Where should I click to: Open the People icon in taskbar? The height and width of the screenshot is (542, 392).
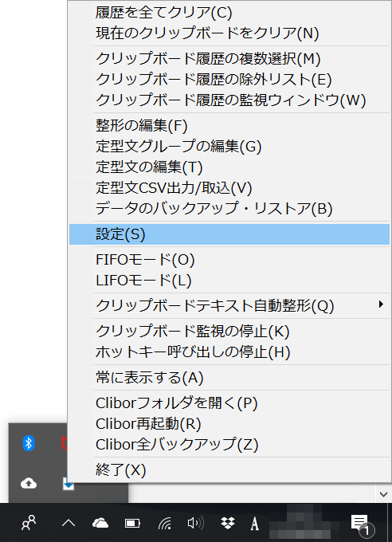pyautogui.click(x=29, y=523)
